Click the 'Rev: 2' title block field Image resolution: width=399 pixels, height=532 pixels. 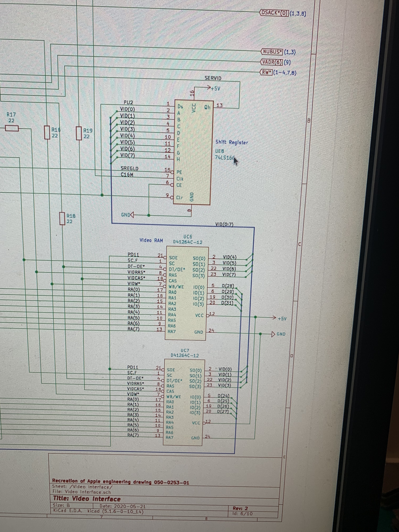tap(240, 508)
